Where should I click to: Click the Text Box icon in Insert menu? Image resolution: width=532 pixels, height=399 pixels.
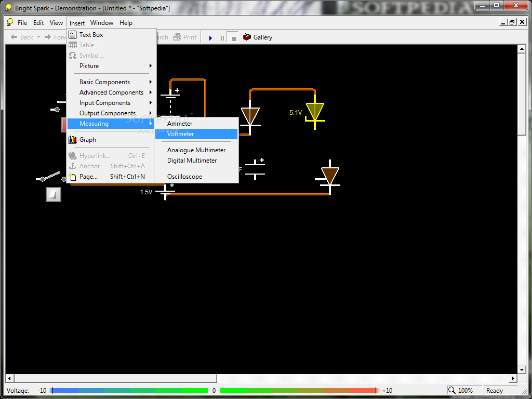coord(73,35)
